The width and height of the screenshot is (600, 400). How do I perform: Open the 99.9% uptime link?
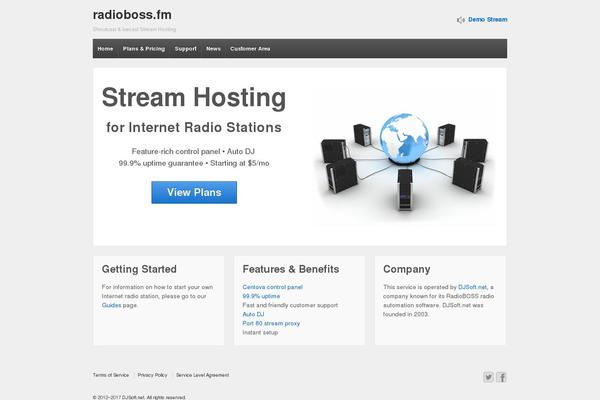coord(261,296)
